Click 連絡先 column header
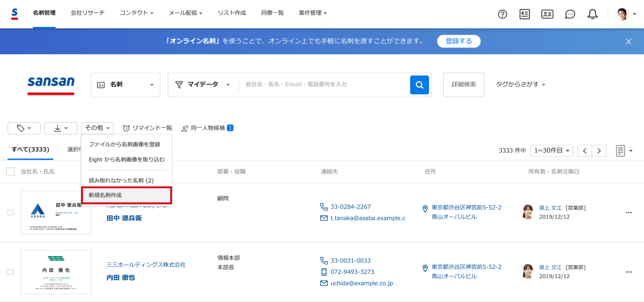The height and width of the screenshot is (302, 644). pos(329,171)
